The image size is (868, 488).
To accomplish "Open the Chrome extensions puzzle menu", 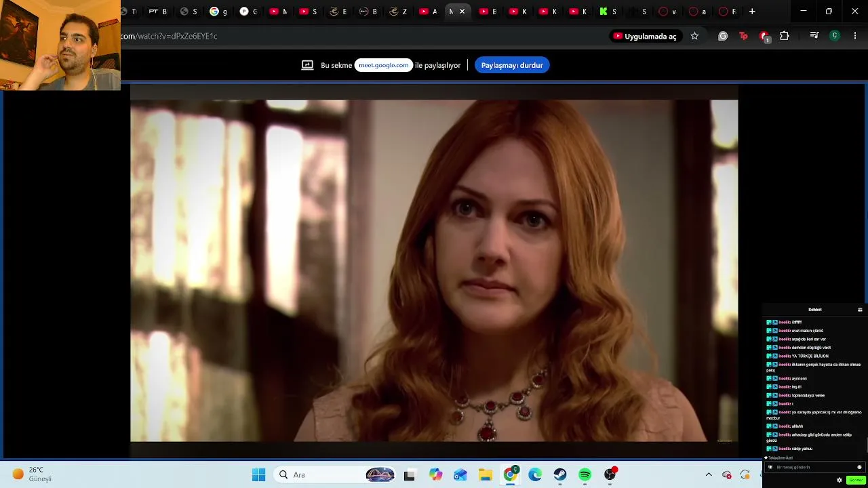I will click(x=785, y=36).
